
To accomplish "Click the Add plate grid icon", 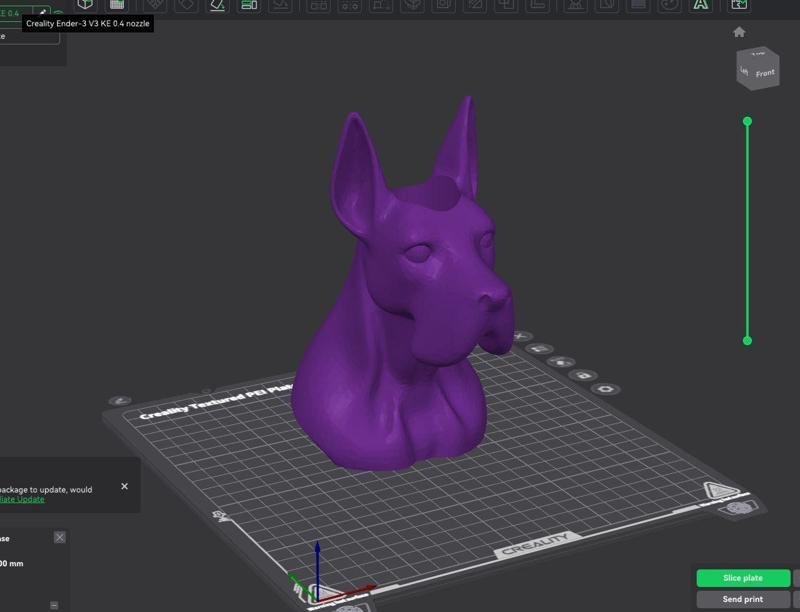I will pyautogui.click(x=116, y=5).
